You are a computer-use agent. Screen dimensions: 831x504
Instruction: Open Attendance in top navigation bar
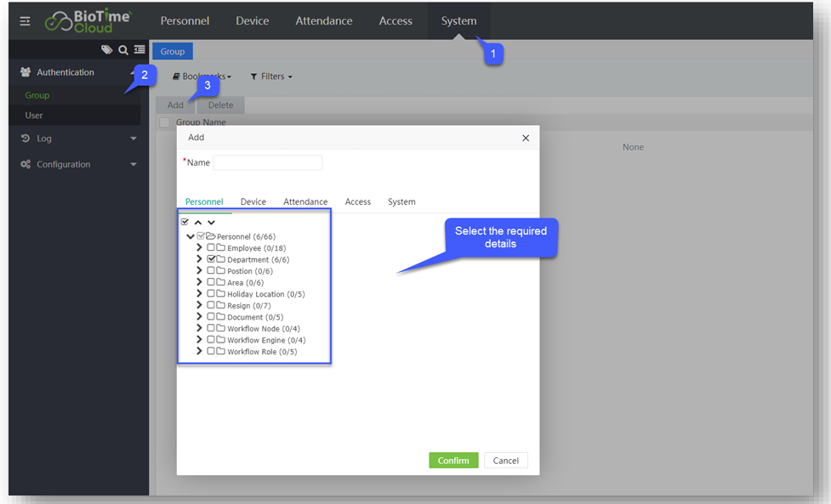point(323,21)
